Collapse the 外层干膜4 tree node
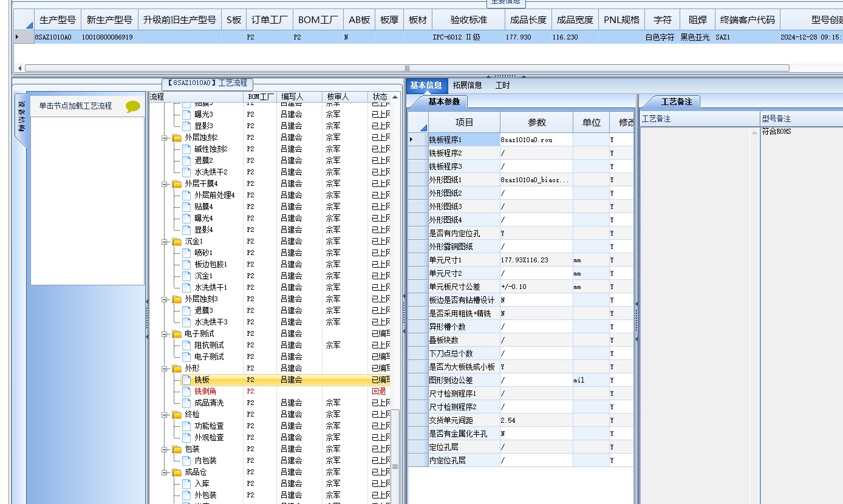 165,184
